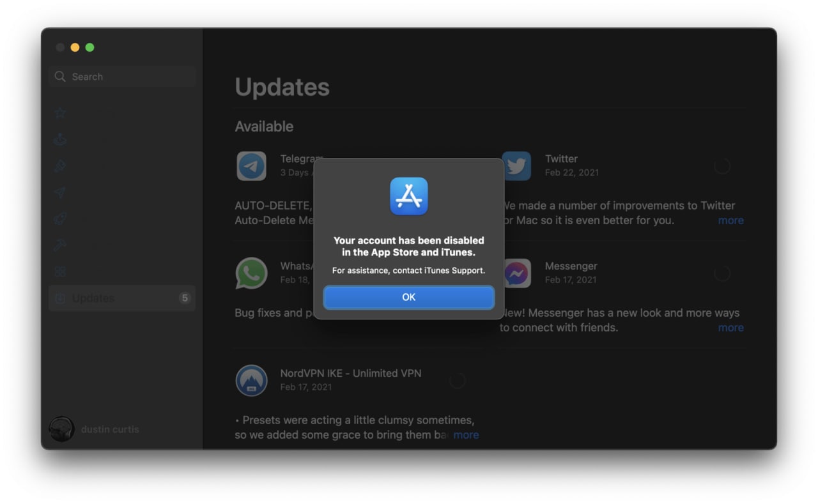Click OK in the account disabled dialog
Screen dimensions: 818x504
[409, 297]
